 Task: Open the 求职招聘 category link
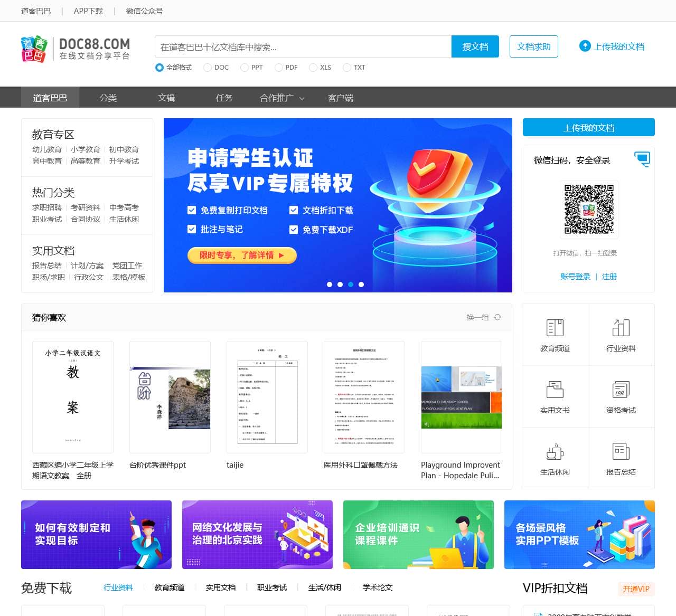coord(47,207)
